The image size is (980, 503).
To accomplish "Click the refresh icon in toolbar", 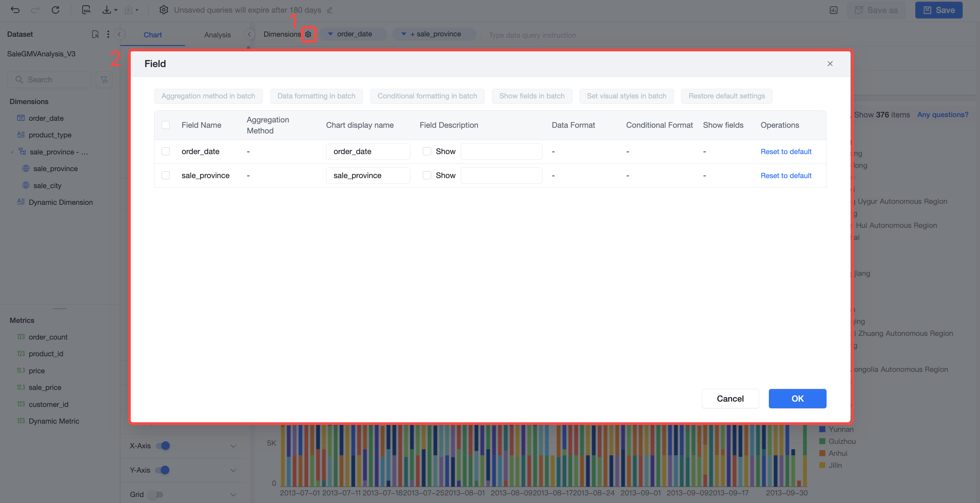I will tap(56, 10).
